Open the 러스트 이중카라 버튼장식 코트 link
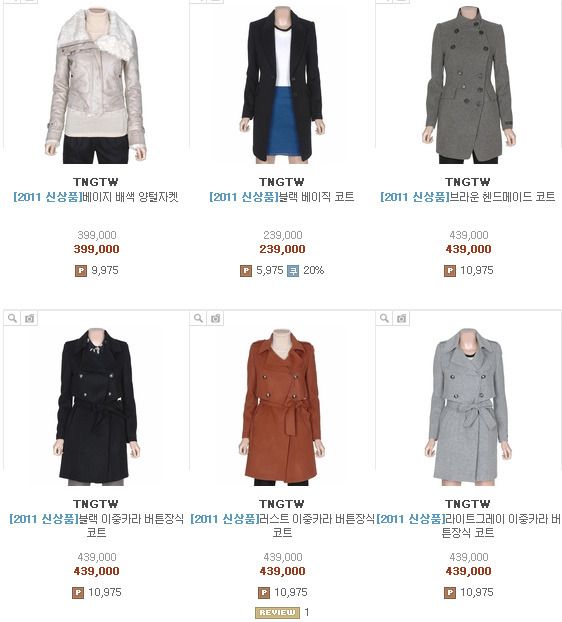This screenshot has height=622, width=562. coord(282,525)
